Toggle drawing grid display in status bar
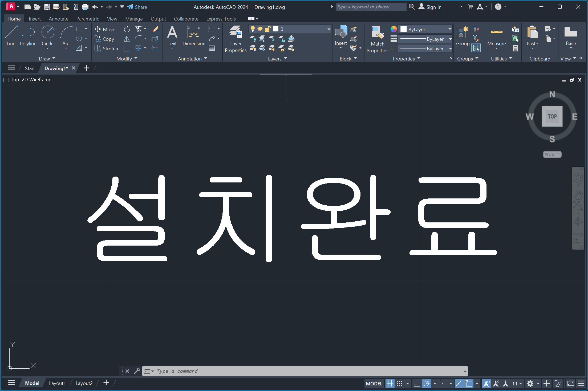588x391 pixels. pyautogui.click(x=390, y=384)
